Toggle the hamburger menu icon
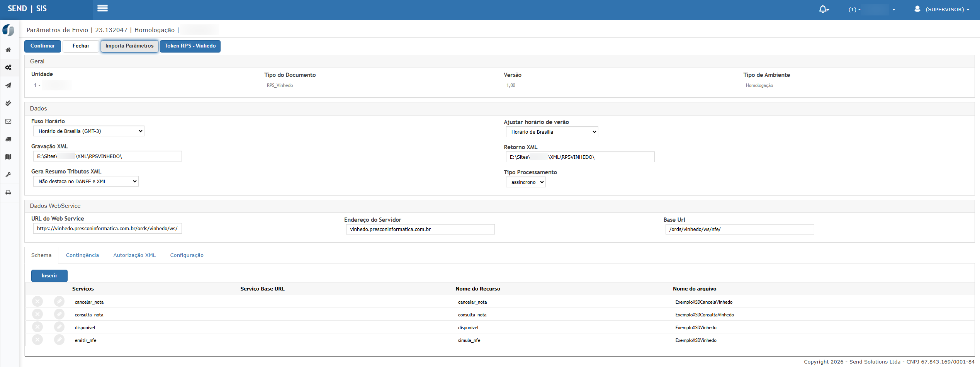The width and height of the screenshot is (980, 367). [x=102, y=8]
